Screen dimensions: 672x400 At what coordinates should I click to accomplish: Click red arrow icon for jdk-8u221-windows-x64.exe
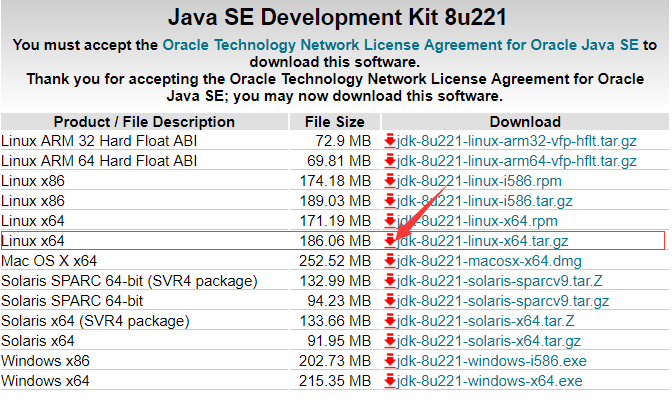(391, 380)
